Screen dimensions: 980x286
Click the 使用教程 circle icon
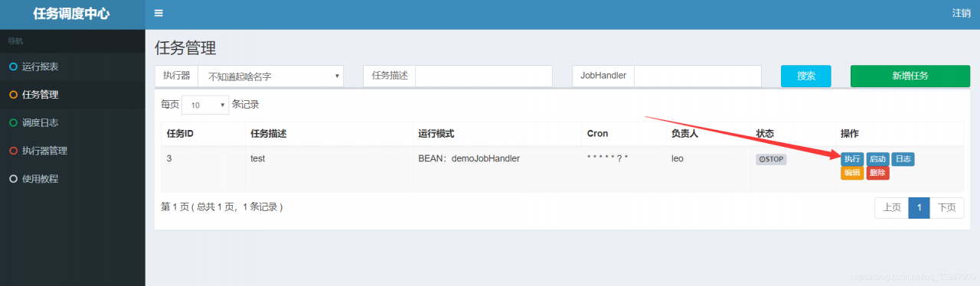coord(12,179)
